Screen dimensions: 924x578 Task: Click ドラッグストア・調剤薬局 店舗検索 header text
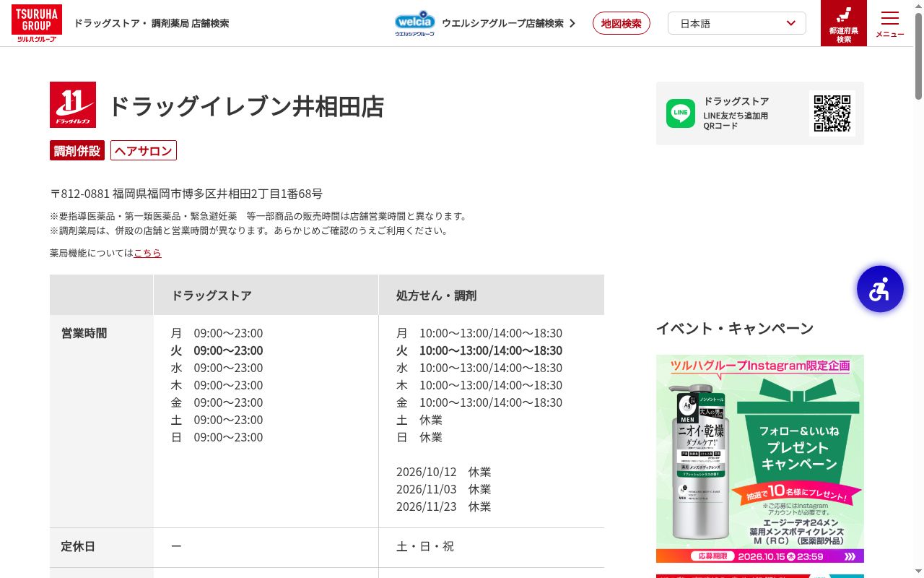click(151, 23)
